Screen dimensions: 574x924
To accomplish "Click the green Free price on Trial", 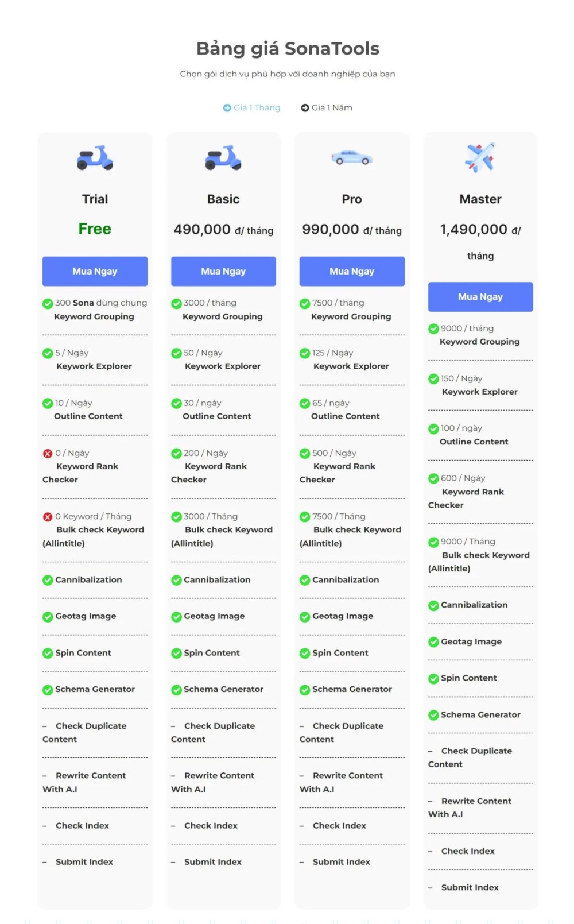I will (95, 229).
